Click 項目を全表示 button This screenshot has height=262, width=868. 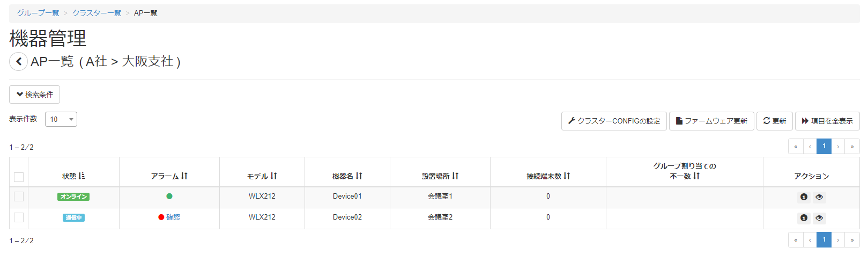(827, 121)
